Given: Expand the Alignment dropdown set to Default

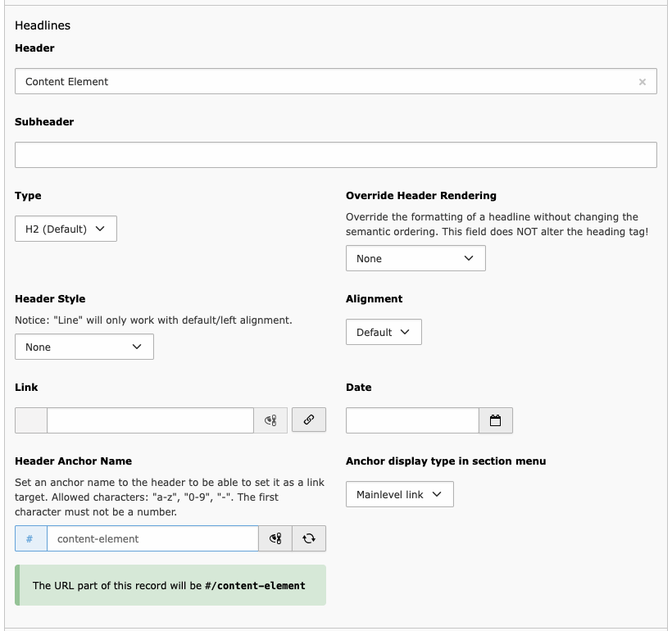Looking at the screenshot, I should click(x=384, y=332).
